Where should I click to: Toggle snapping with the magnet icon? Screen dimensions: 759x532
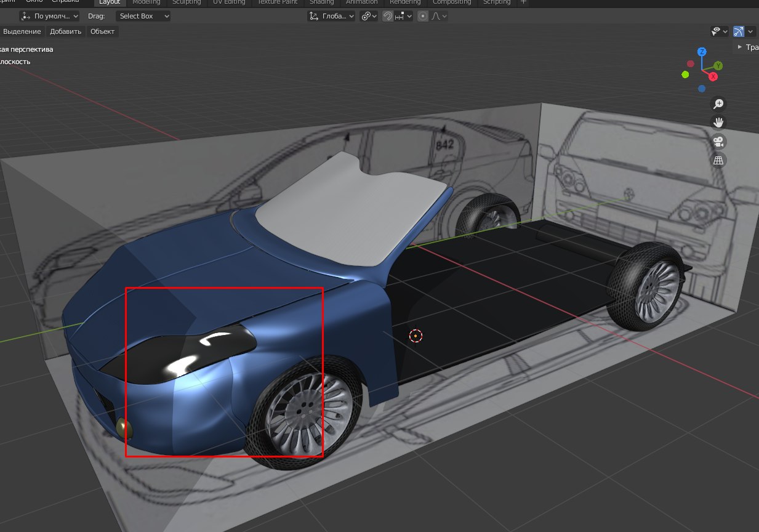click(388, 17)
